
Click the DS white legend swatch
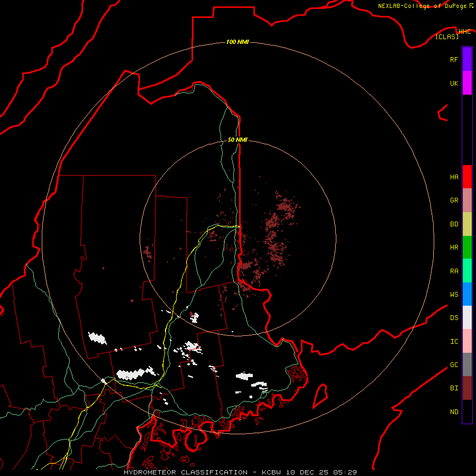point(467,317)
